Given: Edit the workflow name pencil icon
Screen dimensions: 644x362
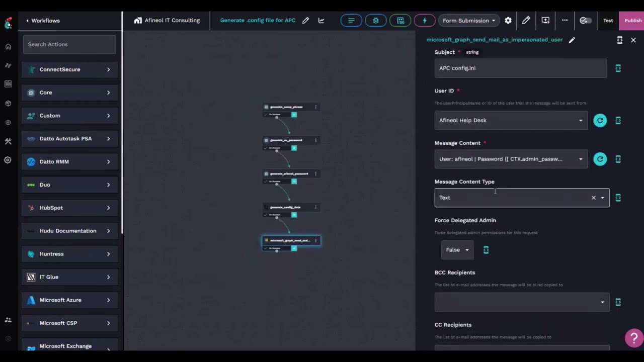Looking at the screenshot, I should (305, 21).
